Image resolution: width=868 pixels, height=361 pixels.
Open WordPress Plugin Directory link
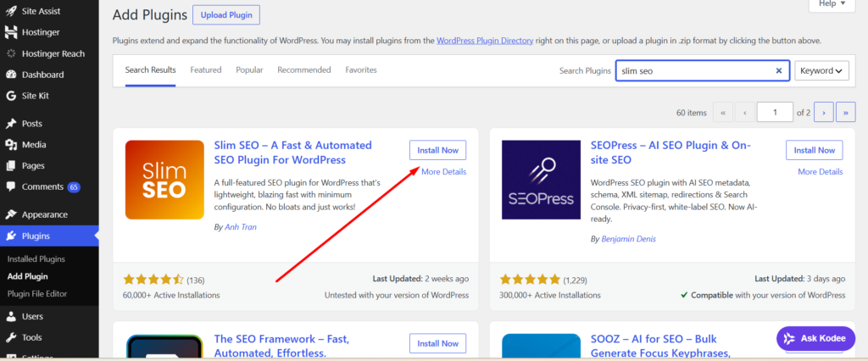pos(485,41)
